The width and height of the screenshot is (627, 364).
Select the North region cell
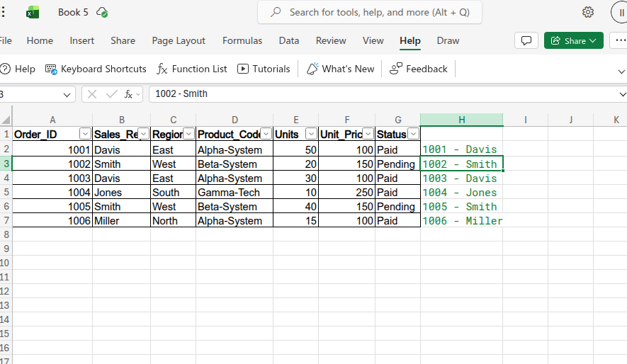coord(173,220)
